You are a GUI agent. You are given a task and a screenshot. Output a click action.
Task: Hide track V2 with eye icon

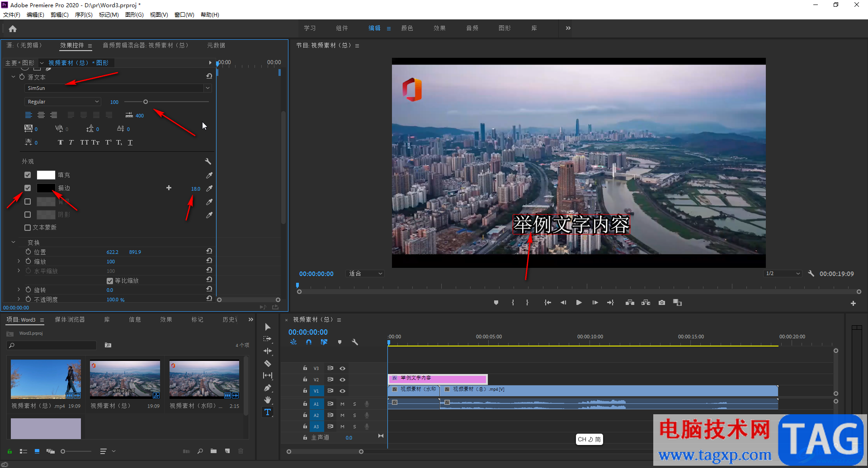tap(342, 380)
